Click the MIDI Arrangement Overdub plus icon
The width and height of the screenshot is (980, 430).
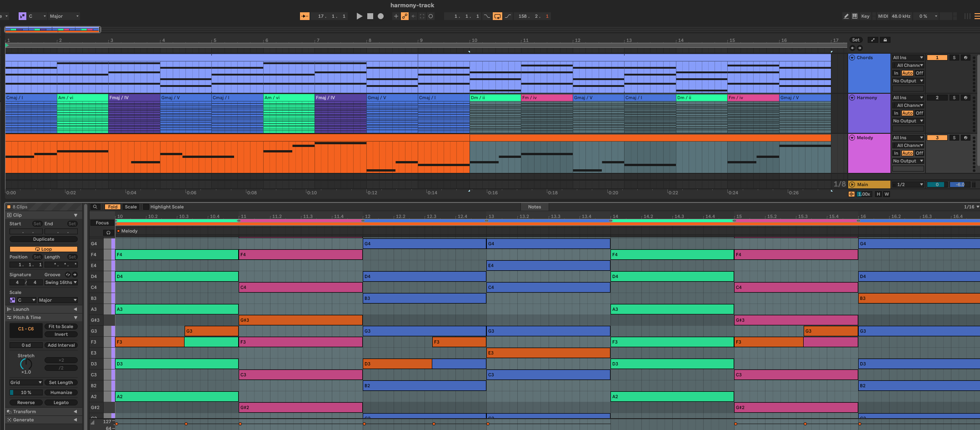pyautogui.click(x=396, y=16)
